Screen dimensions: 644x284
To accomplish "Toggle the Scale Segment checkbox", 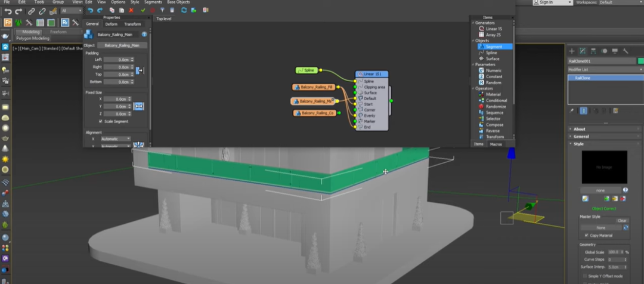I will [100, 121].
